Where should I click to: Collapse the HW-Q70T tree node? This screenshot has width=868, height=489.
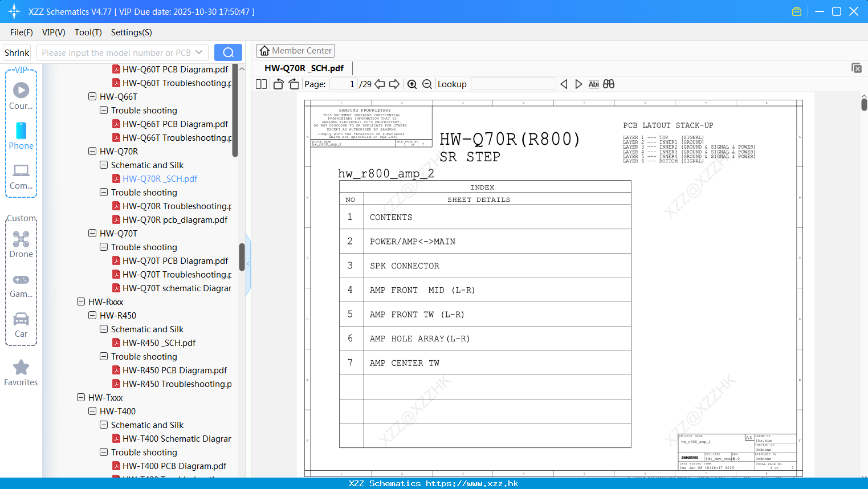pyautogui.click(x=92, y=234)
